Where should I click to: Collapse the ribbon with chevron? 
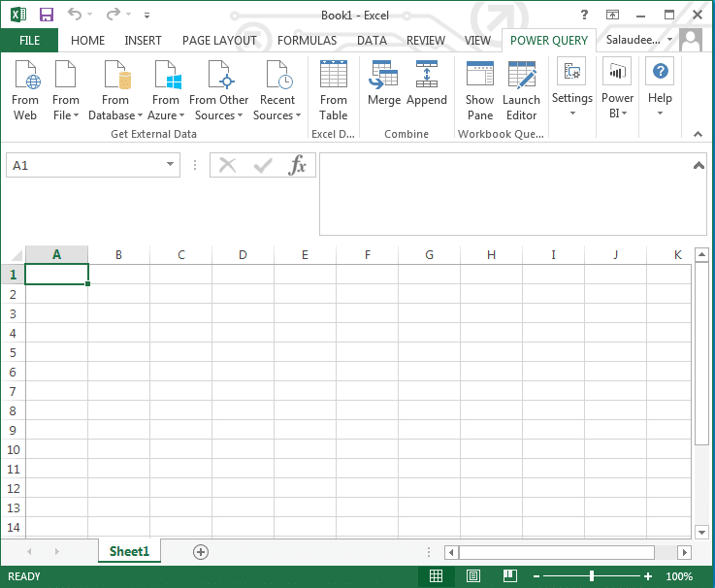pyautogui.click(x=698, y=134)
